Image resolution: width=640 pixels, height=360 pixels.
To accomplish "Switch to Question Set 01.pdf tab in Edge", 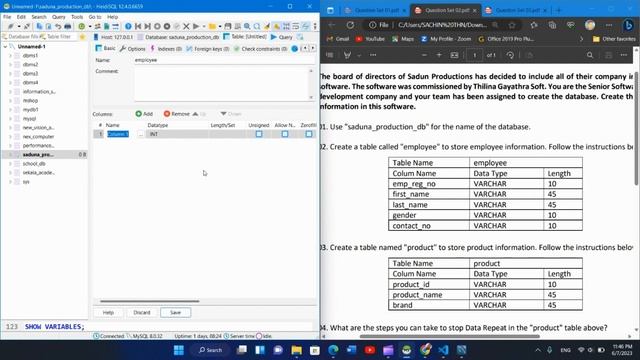I will click(376, 10).
